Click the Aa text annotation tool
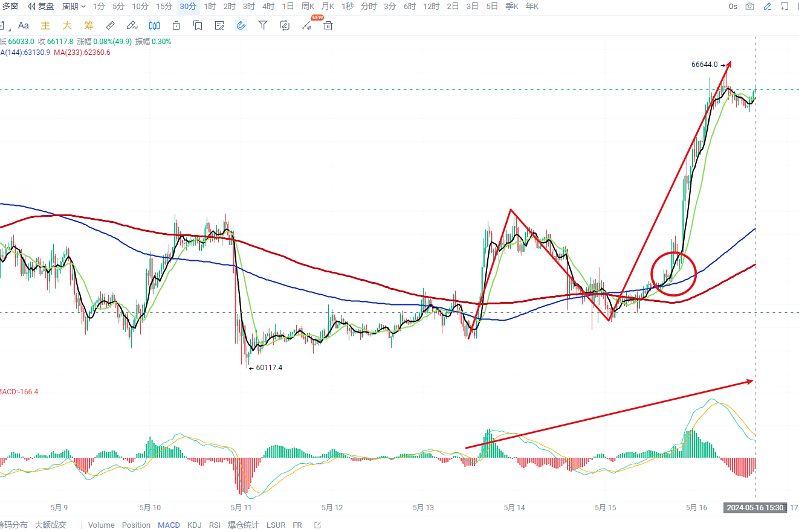Screen dimensions: 799x532 click(24, 25)
